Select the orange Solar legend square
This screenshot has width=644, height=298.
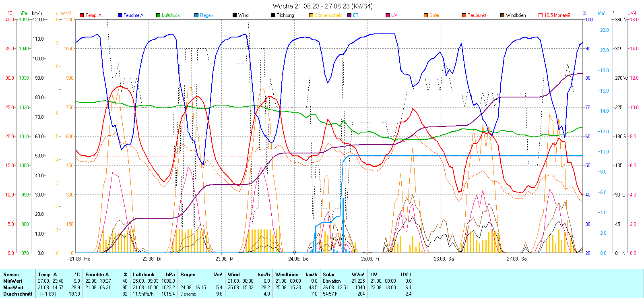click(426, 15)
